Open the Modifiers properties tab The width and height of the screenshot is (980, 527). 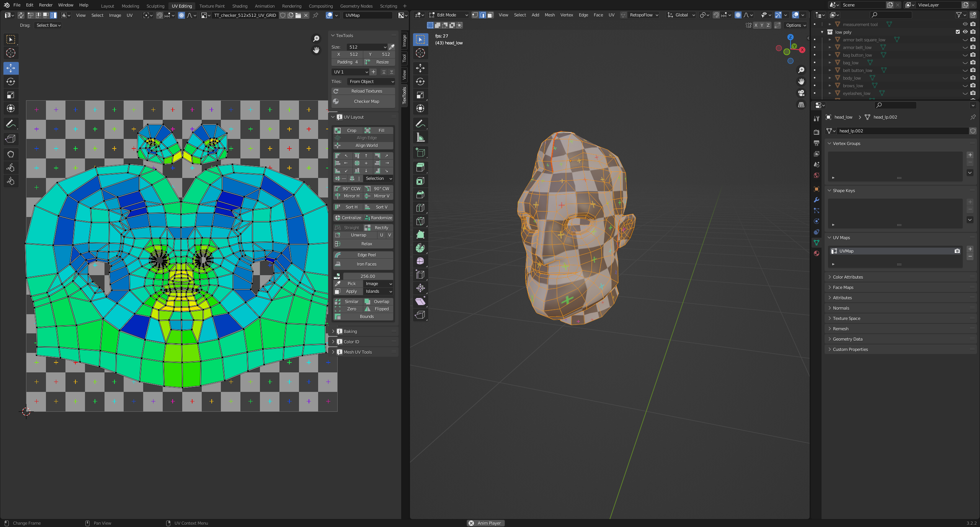click(817, 200)
